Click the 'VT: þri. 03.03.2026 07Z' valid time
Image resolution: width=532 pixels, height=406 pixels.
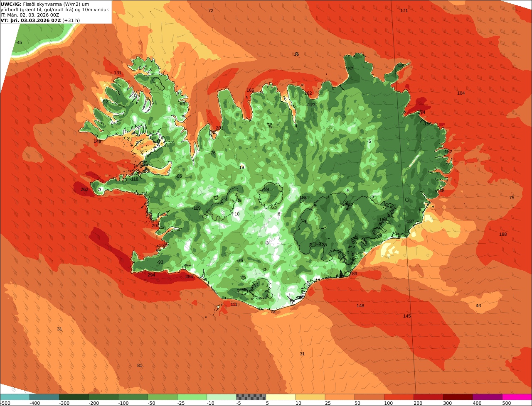pos(40,20)
